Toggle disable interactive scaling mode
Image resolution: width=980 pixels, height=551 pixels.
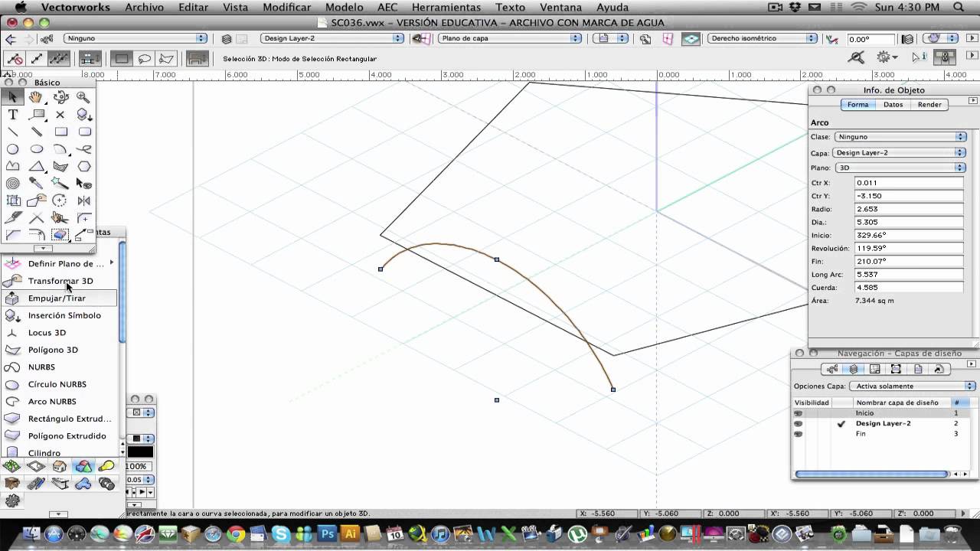click(14, 58)
